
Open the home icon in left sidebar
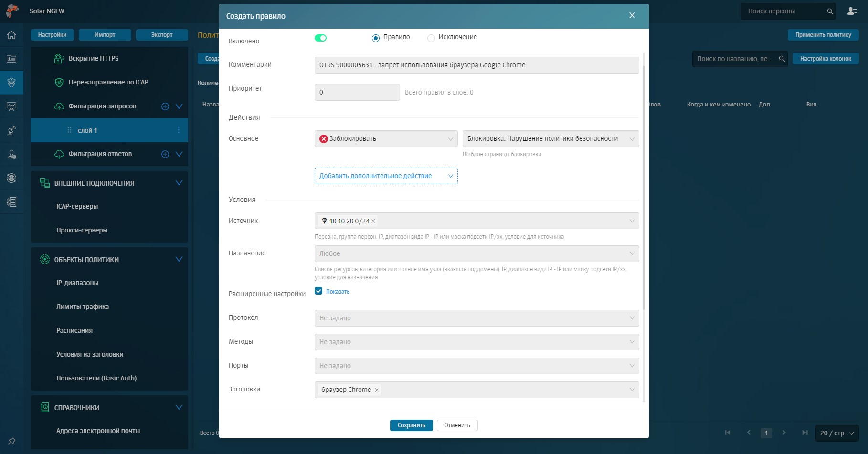[11, 35]
